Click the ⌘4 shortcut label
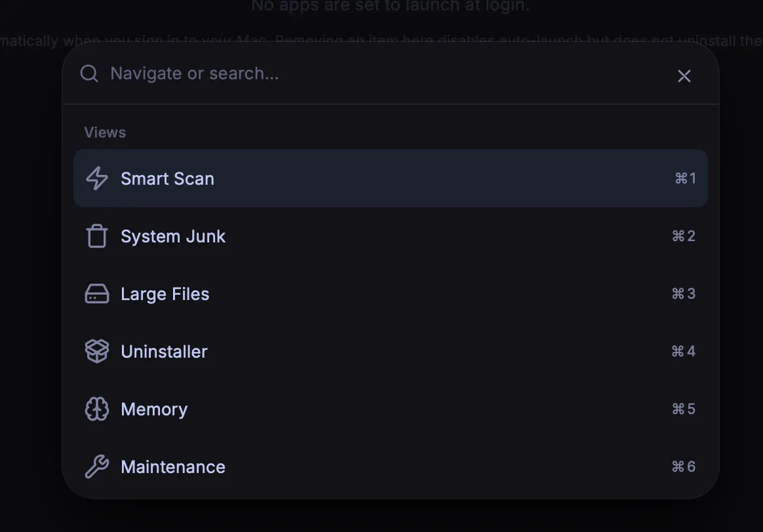Viewport: 763px width, 532px height. tap(684, 351)
